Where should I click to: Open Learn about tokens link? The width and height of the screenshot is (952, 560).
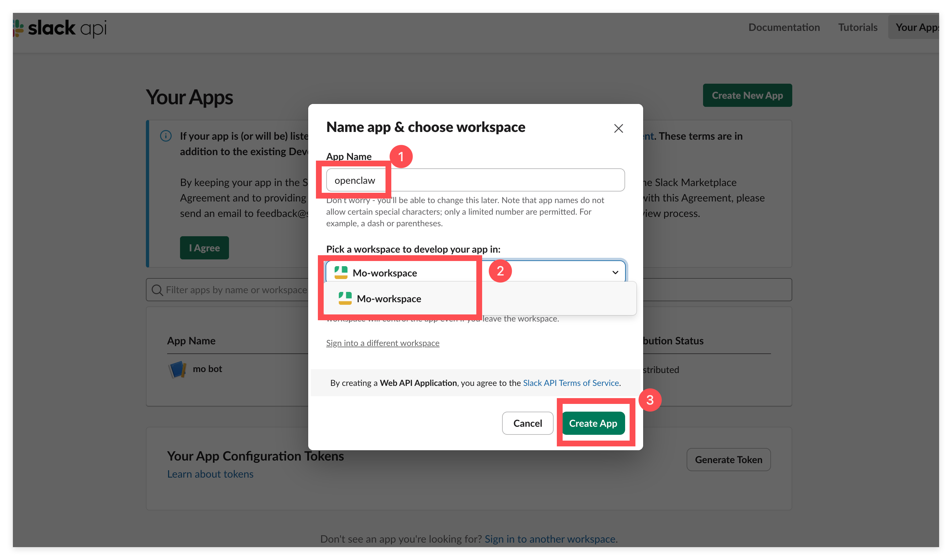pyautogui.click(x=210, y=474)
